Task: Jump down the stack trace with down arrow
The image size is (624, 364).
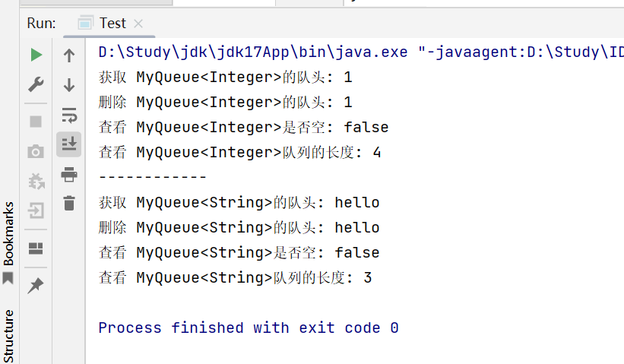Action: 69,84
